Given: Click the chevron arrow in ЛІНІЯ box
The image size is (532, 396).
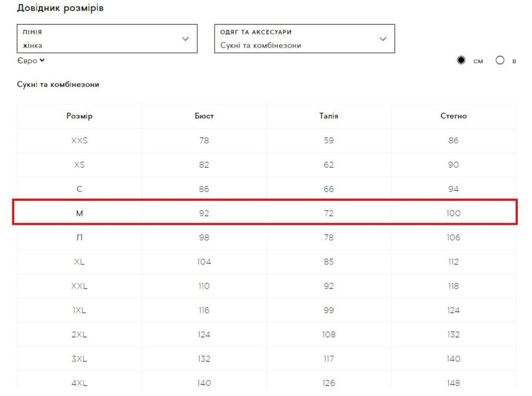Looking at the screenshot, I should [185, 39].
